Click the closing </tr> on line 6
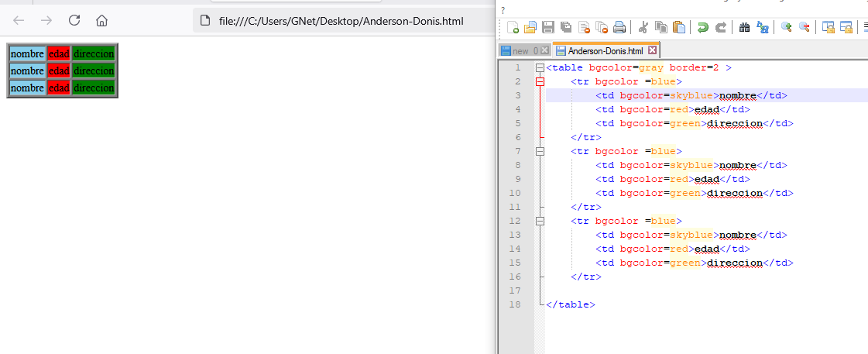Viewport: 868px width, 354px height. click(x=586, y=137)
